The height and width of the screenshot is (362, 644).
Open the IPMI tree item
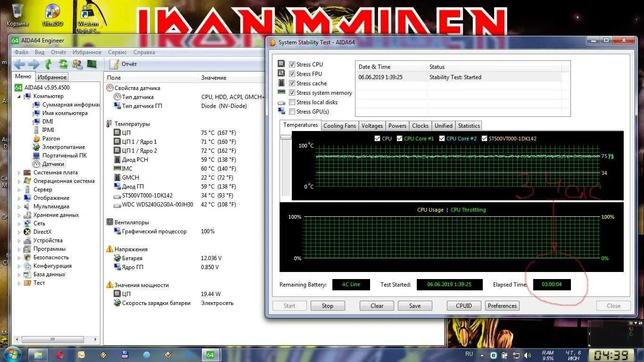[x=43, y=130]
